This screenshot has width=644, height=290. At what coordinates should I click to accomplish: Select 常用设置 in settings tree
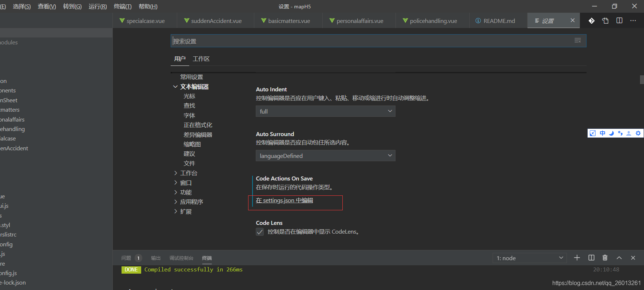click(192, 77)
